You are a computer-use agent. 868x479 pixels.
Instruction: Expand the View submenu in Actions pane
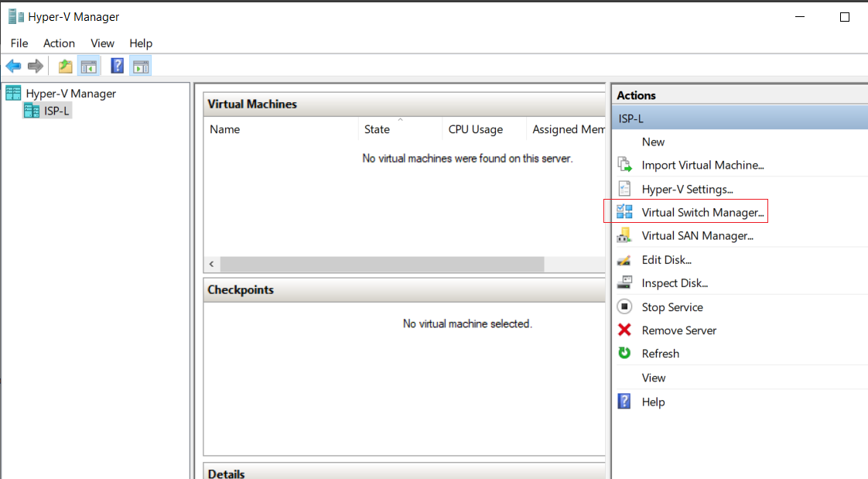click(653, 378)
